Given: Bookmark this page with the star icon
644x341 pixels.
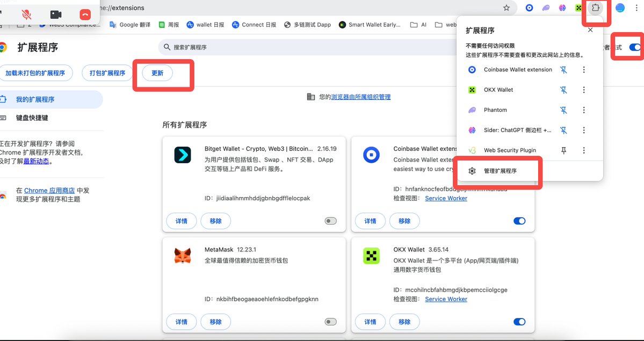Looking at the screenshot, I should tap(506, 8).
